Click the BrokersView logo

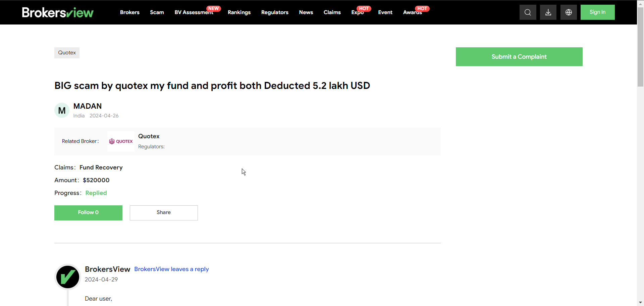pyautogui.click(x=58, y=12)
